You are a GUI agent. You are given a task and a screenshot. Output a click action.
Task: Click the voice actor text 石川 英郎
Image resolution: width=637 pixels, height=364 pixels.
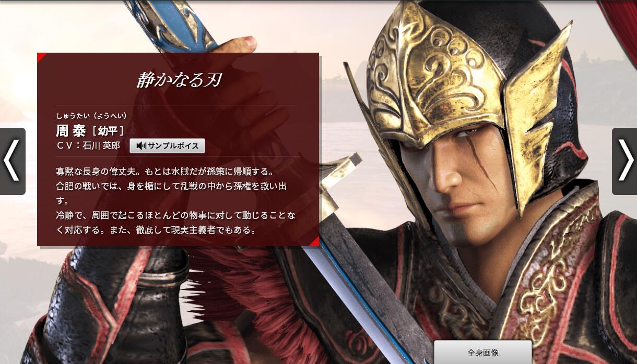click(x=101, y=146)
